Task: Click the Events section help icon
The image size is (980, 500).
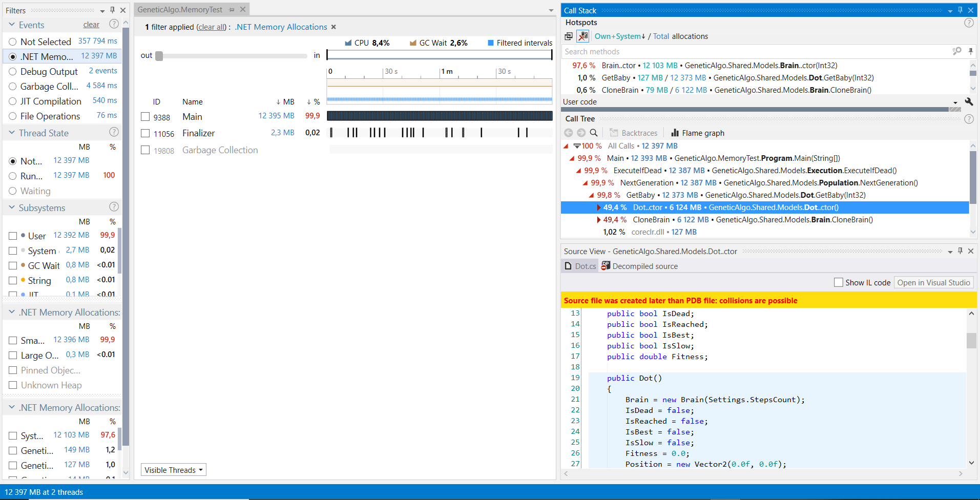Action: [114, 24]
